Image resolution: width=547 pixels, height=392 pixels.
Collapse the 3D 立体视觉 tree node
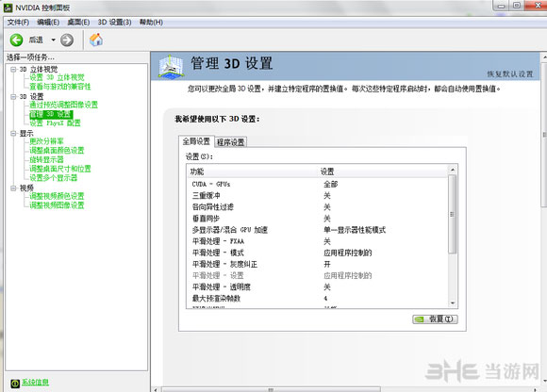point(13,70)
